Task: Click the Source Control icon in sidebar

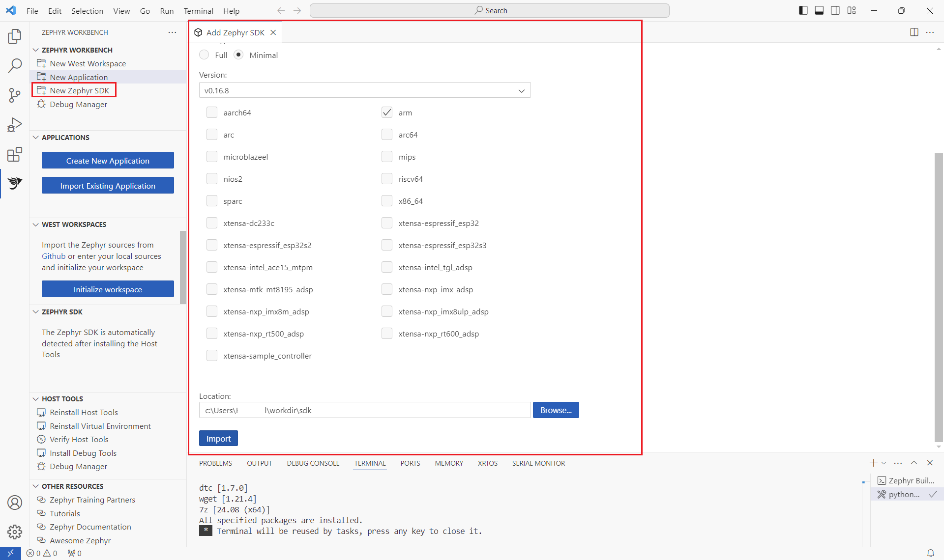Action: coord(15,95)
